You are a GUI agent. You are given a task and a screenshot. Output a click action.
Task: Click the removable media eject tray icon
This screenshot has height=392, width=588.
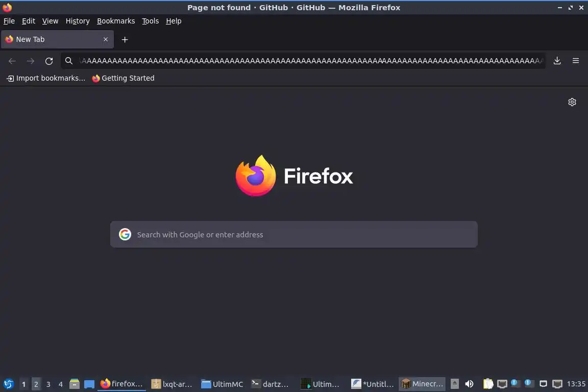pyautogui.click(x=454, y=384)
